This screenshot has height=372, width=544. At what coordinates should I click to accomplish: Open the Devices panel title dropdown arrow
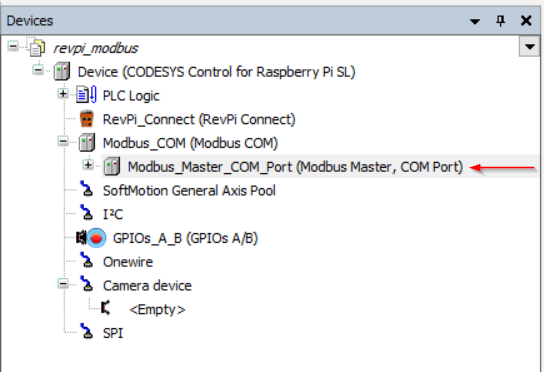(x=475, y=22)
